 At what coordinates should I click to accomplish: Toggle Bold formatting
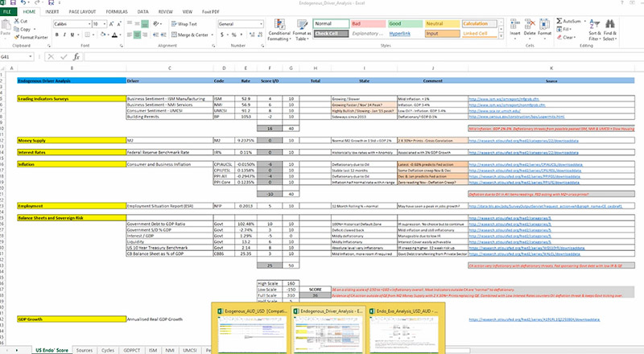[56, 35]
